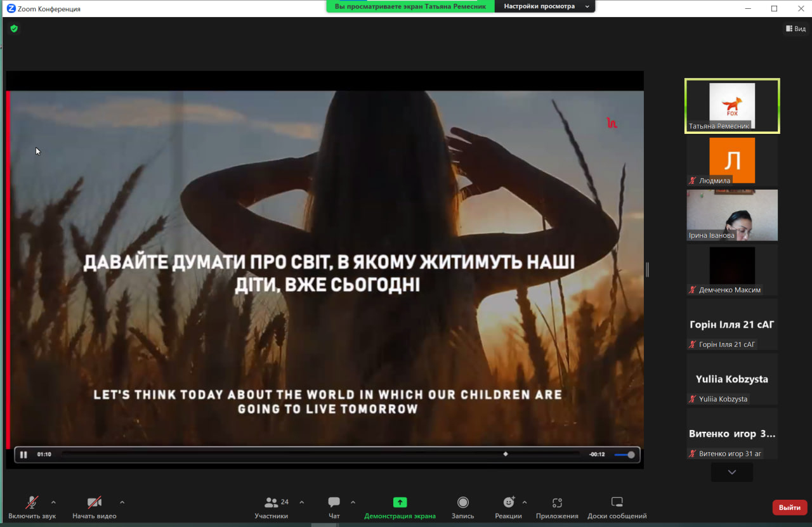Click the panel divider handle beside shared screen
The image size is (812, 527).
(647, 270)
